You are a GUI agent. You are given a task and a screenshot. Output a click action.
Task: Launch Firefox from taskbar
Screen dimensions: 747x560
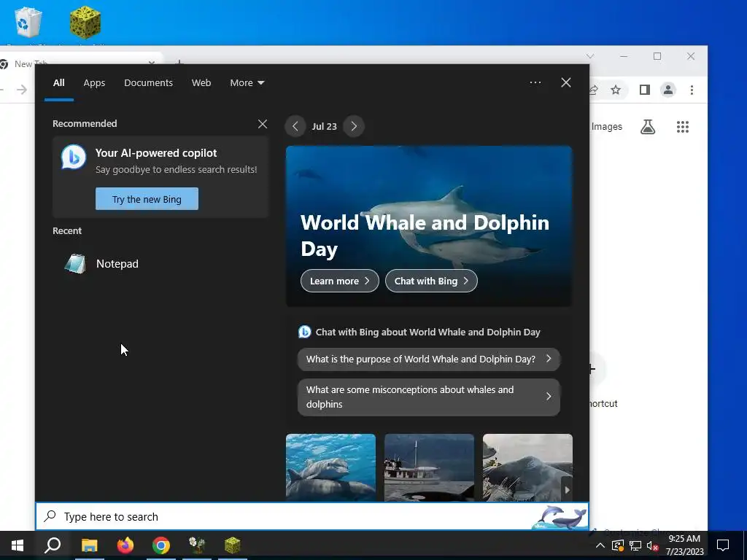coord(125,545)
